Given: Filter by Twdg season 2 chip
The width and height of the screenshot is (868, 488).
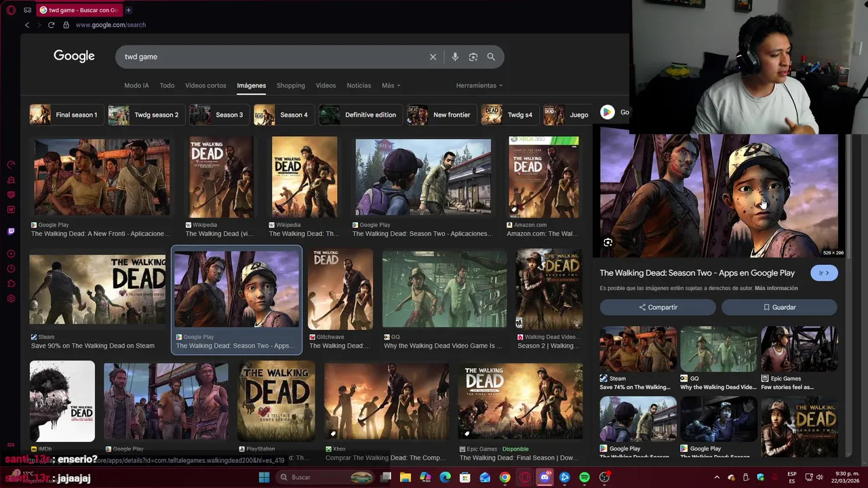Looking at the screenshot, I should 146,115.
